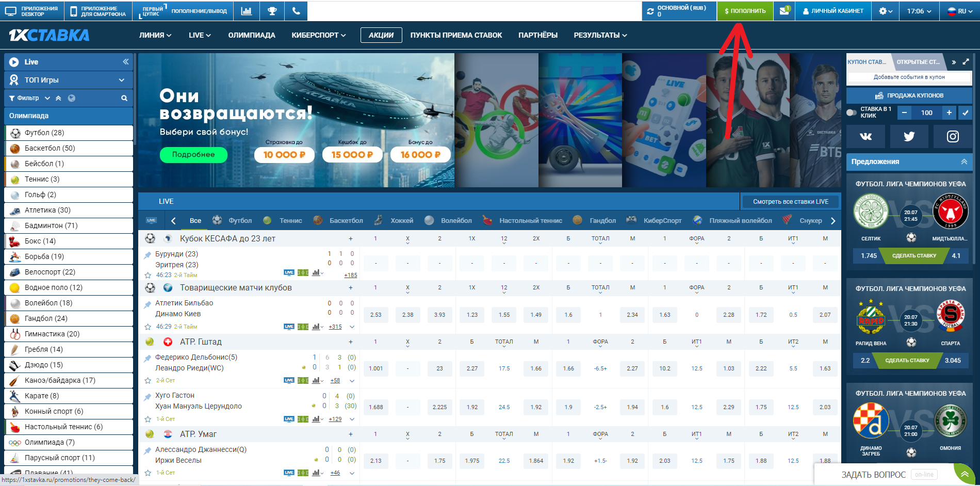Viewport: 980px width, 486px height.
Task: Open the Instagram social link
Action: [x=953, y=136]
